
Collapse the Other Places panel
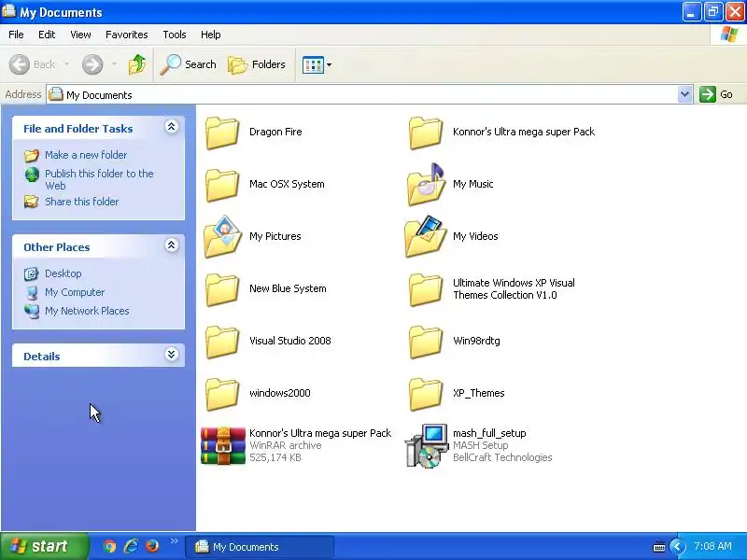(x=172, y=245)
